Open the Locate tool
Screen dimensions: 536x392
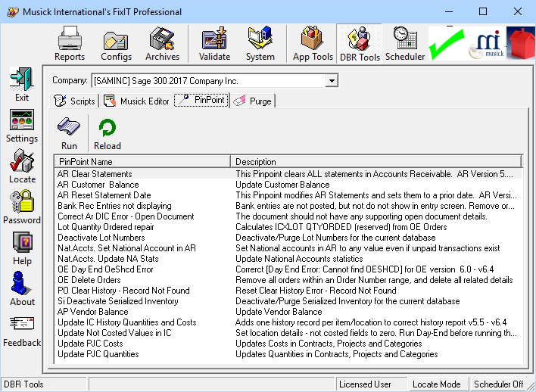coord(22,166)
